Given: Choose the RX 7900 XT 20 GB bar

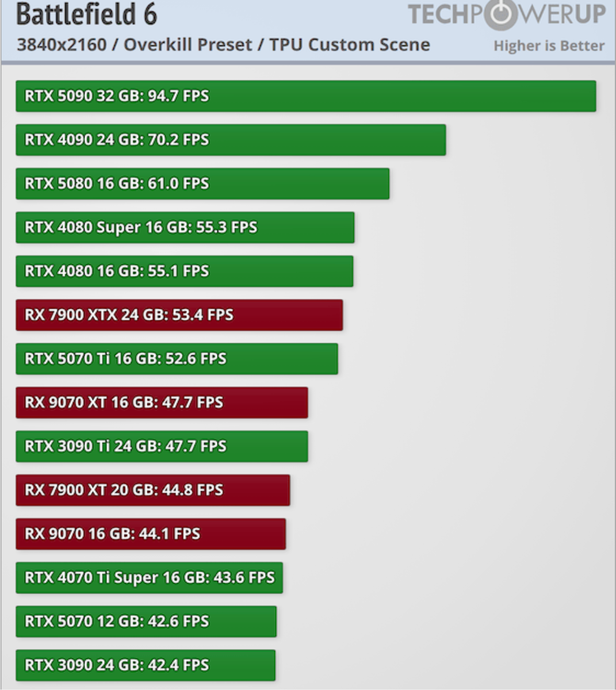Looking at the screenshot, I should coord(152,490).
